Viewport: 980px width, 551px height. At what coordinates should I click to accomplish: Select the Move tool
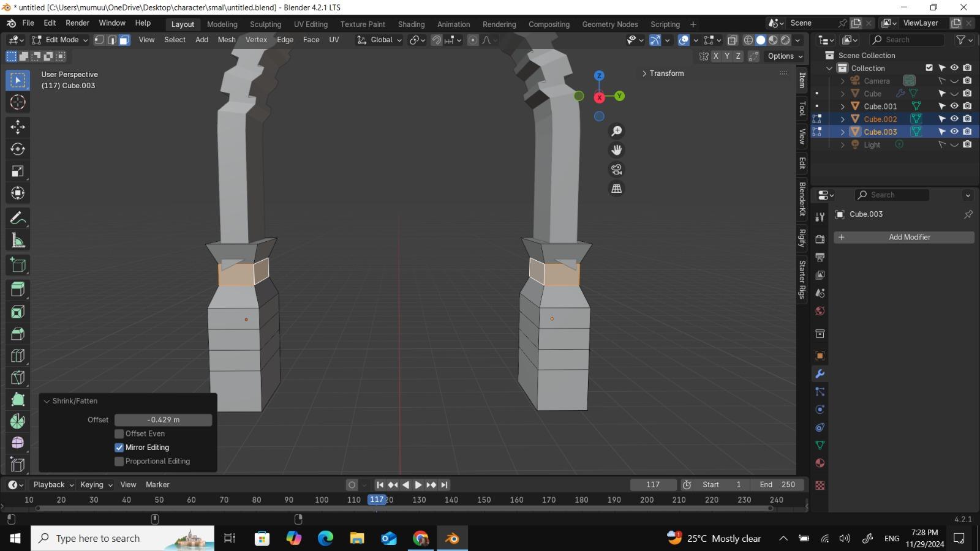pos(18,127)
